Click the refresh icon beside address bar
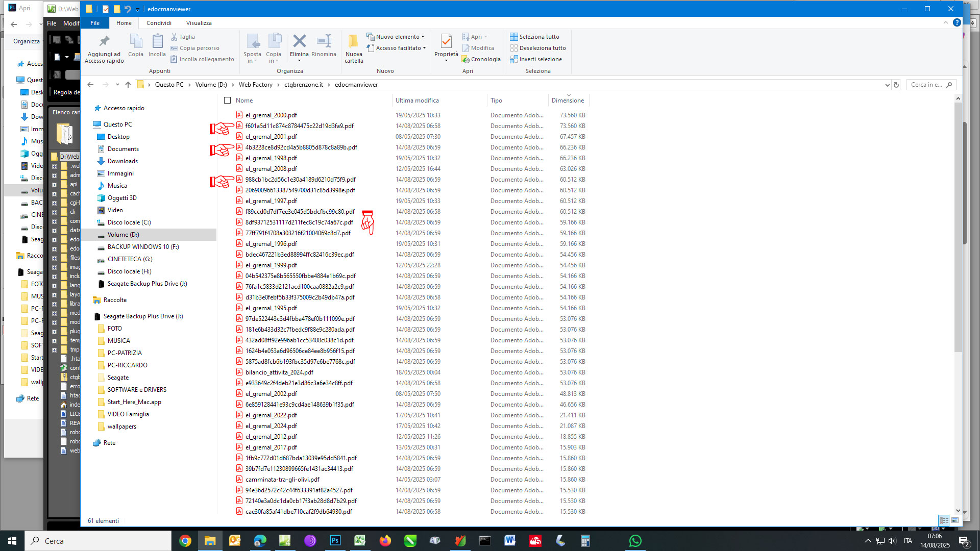The height and width of the screenshot is (551, 980). tap(896, 85)
